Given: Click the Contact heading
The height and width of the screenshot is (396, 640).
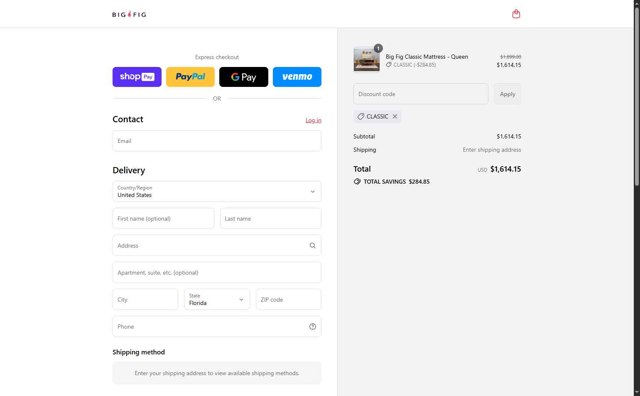Looking at the screenshot, I should 128,119.
